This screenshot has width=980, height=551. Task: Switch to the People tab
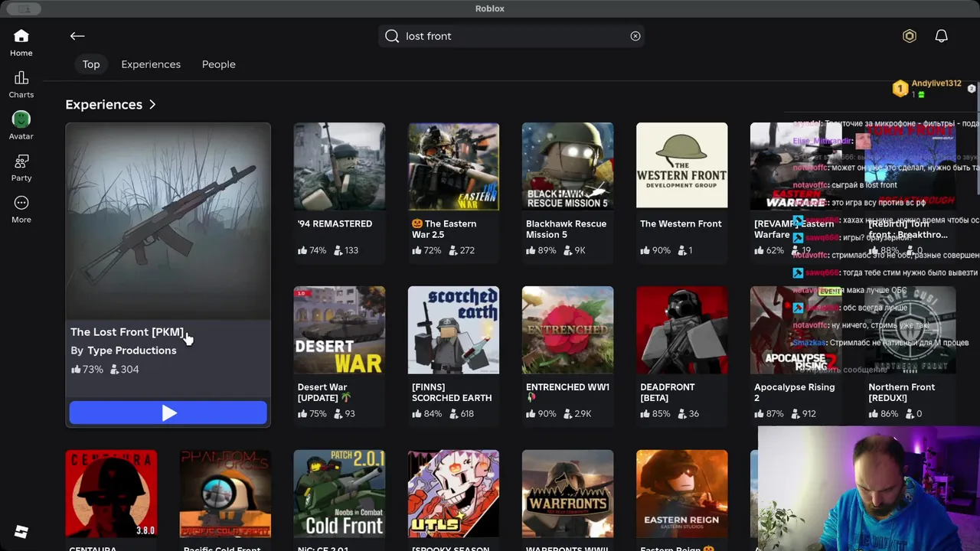click(219, 64)
